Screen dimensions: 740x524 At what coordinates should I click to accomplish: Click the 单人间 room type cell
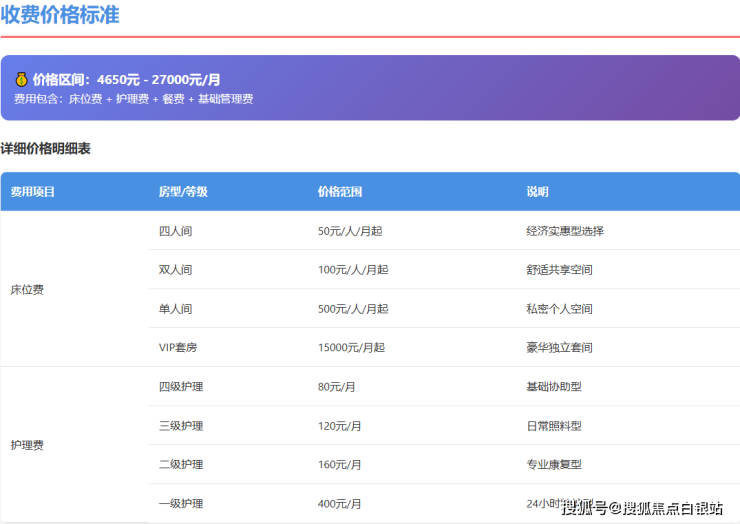pyautogui.click(x=175, y=309)
